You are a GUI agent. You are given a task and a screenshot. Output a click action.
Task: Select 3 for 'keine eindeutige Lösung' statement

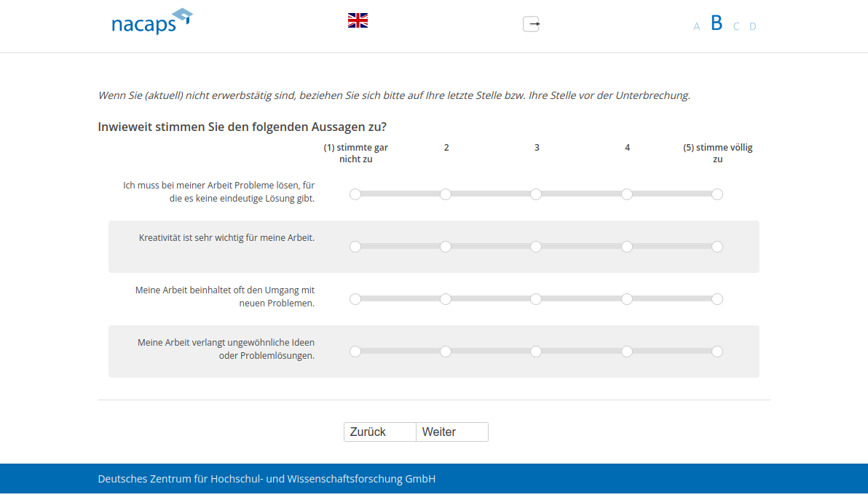tap(536, 194)
